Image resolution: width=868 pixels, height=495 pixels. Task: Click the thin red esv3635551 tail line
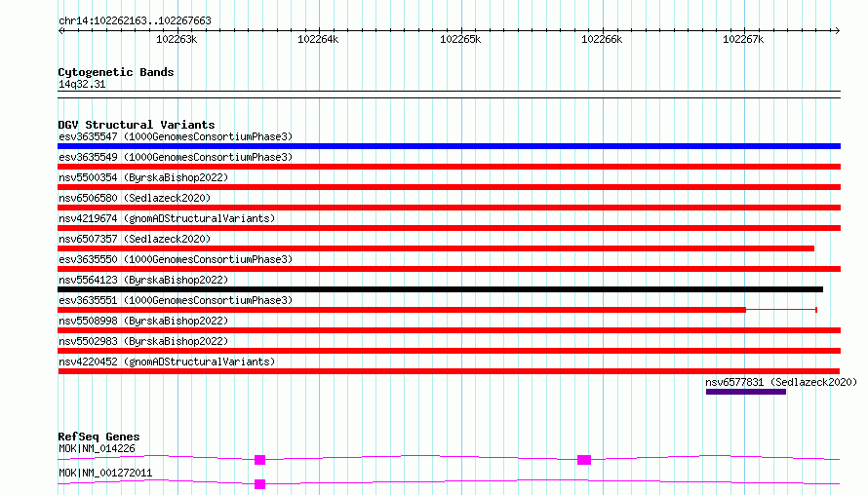[781, 310]
